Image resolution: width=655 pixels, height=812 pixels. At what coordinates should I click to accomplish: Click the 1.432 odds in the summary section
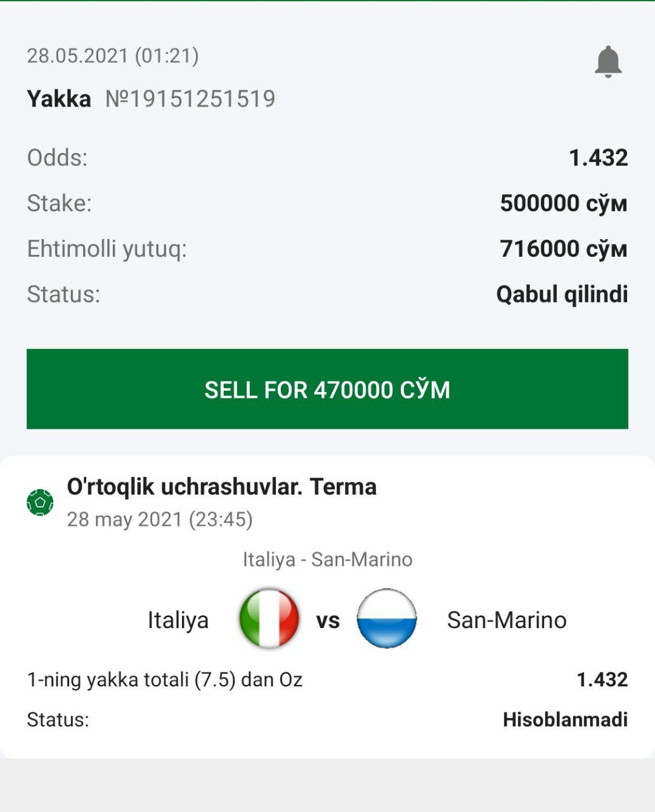598,157
